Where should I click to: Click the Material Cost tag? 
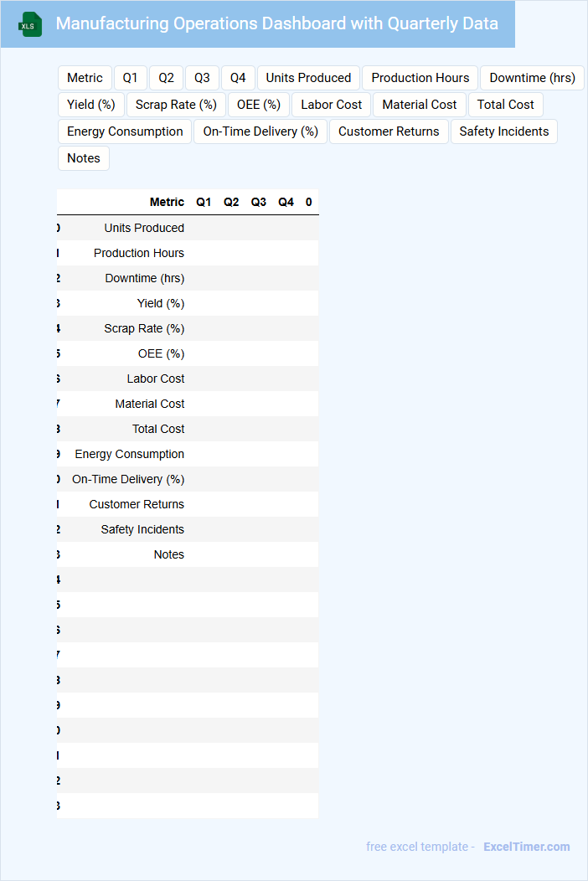tap(420, 105)
